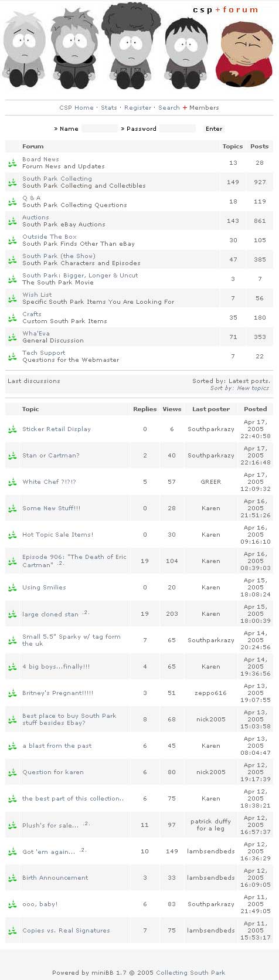Open the Hot Topic Sale Items topic
279x980 pixels.
(57, 535)
